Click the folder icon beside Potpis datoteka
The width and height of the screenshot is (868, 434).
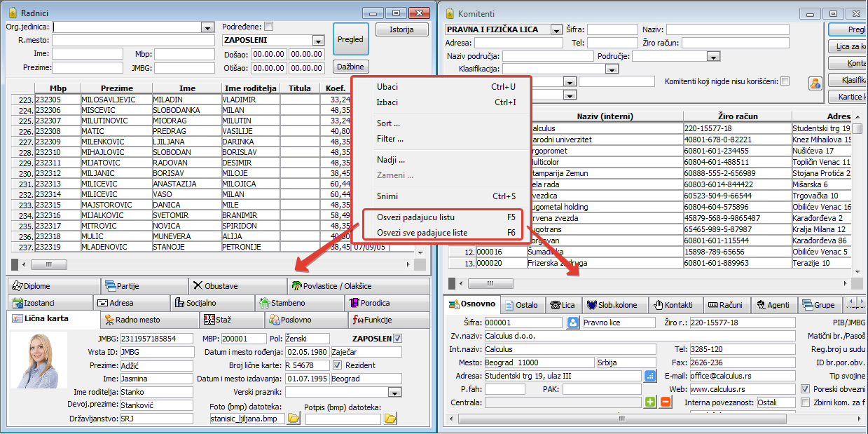pyautogui.click(x=390, y=419)
